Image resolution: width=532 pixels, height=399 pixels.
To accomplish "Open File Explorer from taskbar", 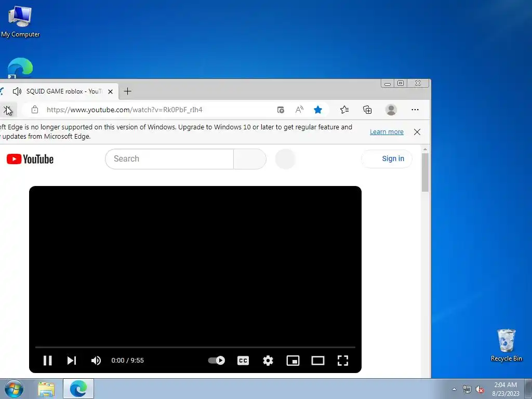I will (x=46, y=389).
